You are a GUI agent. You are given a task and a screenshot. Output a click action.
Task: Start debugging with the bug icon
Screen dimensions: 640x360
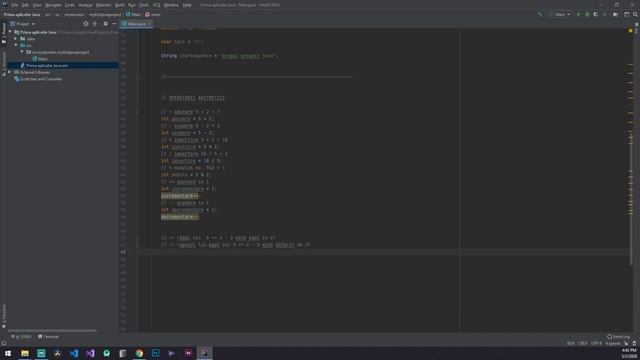(x=587, y=14)
